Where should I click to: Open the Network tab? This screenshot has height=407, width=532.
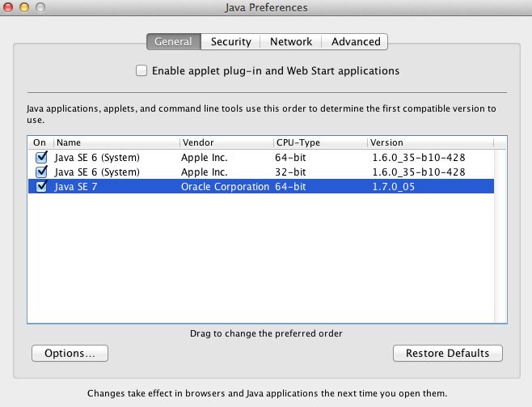(x=291, y=42)
